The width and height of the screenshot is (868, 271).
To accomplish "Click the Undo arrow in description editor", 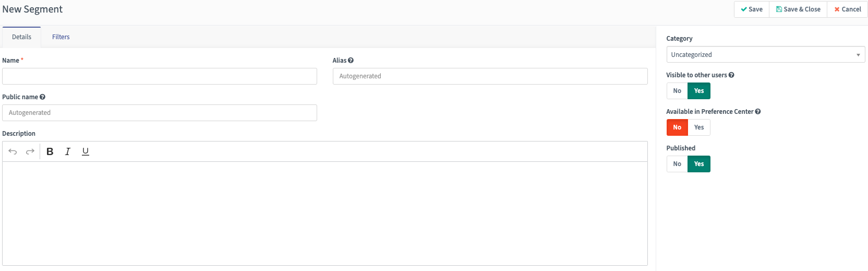I will [x=13, y=151].
